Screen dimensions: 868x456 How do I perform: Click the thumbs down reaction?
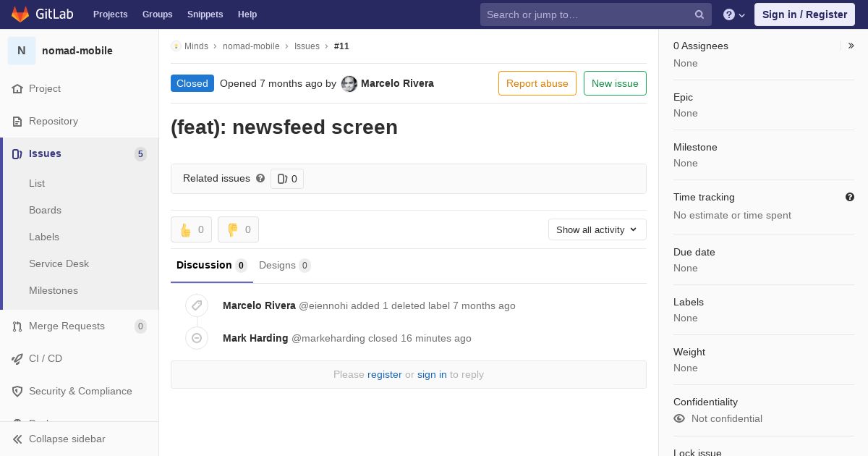coord(238,229)
